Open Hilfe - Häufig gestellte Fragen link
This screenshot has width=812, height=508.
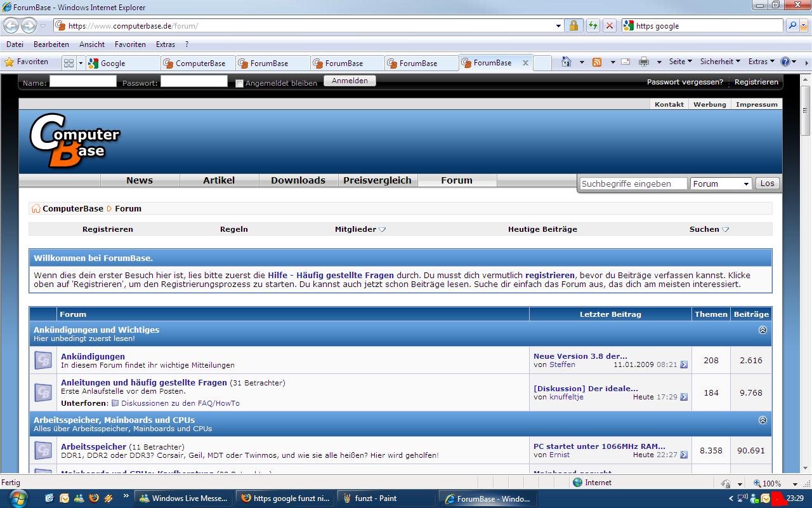coord(331,276)
